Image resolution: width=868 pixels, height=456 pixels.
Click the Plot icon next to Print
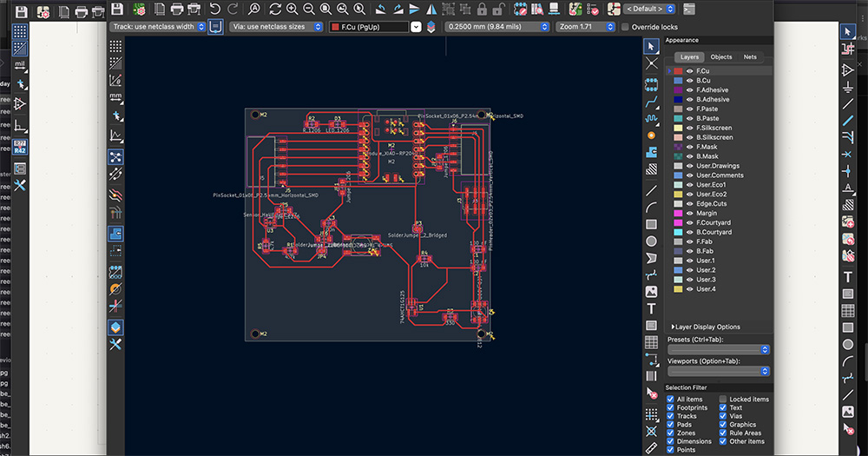(x=194, y=9)
